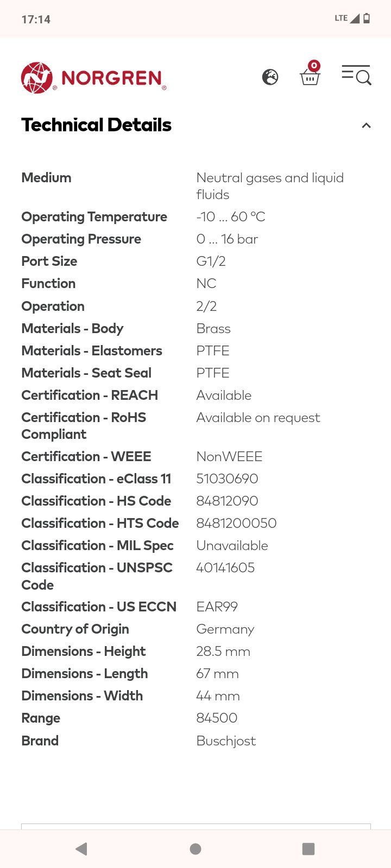Screen dimensions: 391x868
Task: Tap the Range value 84500
Action: (x=217, y=718)
